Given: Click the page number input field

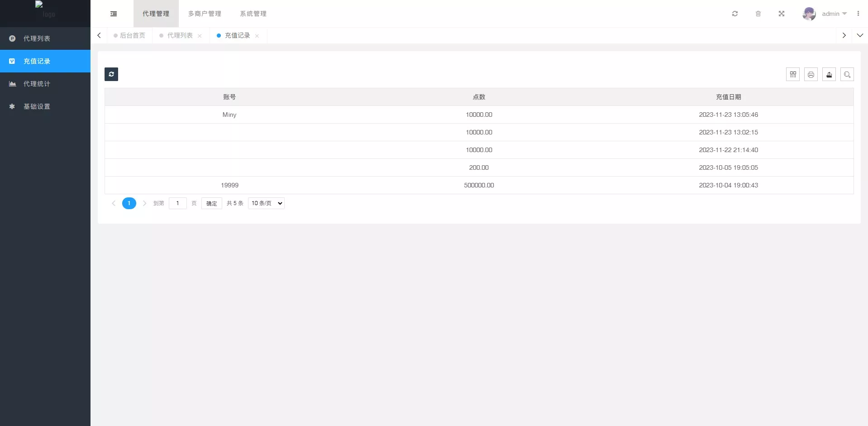Looking at the screenshot, I should click(177, 203).
